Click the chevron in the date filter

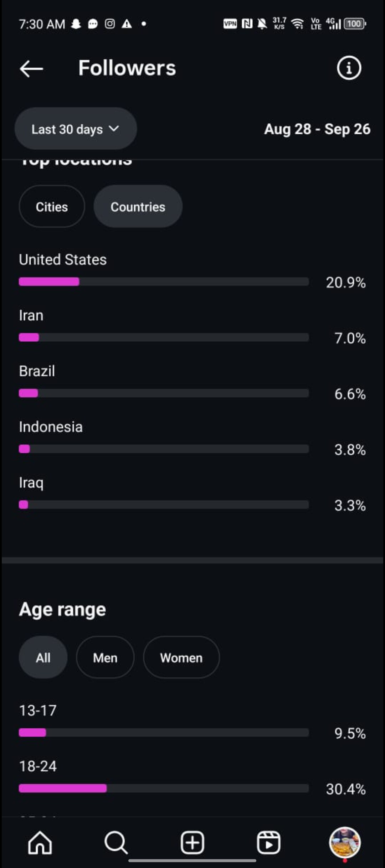click(x=114, y=129)
